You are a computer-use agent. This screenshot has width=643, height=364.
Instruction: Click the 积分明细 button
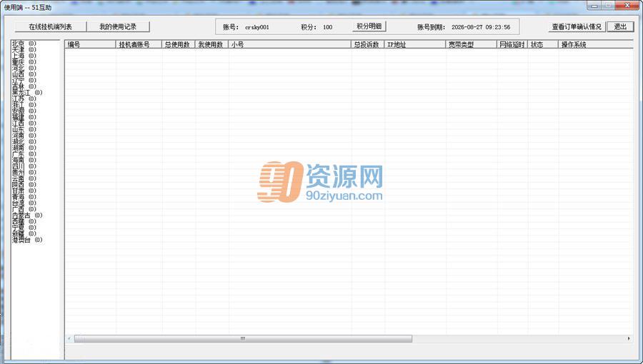click(x=369, y=26)
